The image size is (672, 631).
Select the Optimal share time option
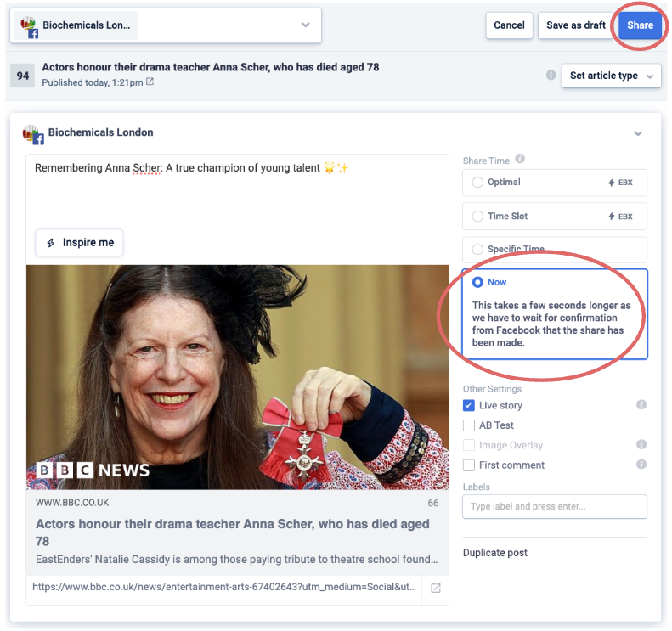point(477,183)
